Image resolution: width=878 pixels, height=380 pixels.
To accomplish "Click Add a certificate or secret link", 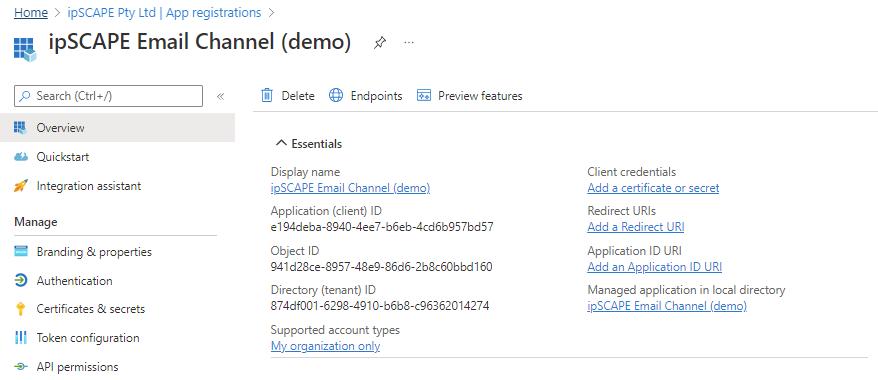I will (653, 188).
